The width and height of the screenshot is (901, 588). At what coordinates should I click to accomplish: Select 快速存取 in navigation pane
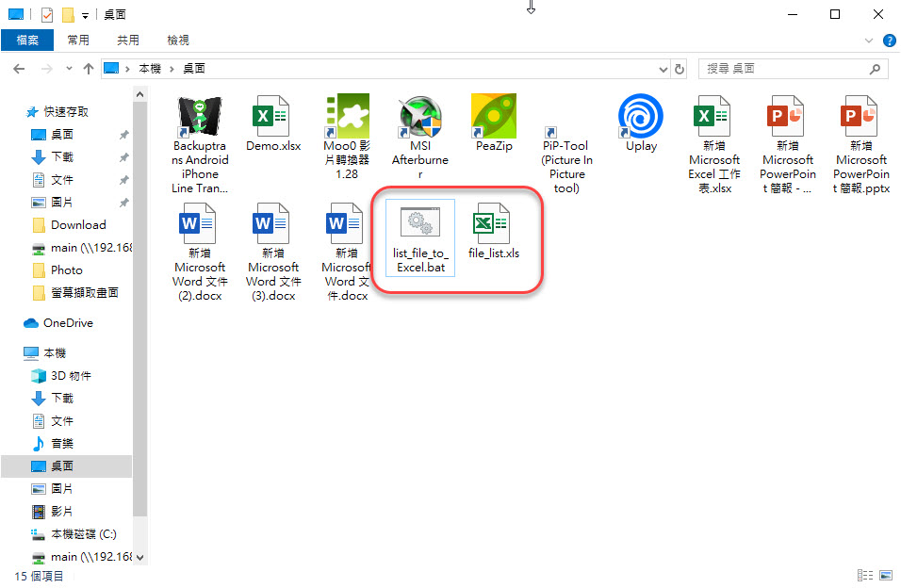pos(57,111)
